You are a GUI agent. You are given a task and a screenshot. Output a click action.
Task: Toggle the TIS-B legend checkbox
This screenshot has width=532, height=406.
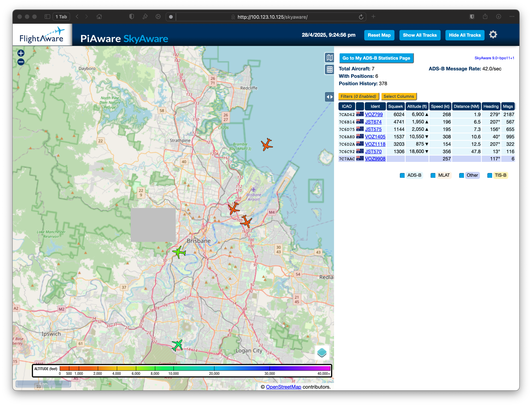[x=489, y=175]
